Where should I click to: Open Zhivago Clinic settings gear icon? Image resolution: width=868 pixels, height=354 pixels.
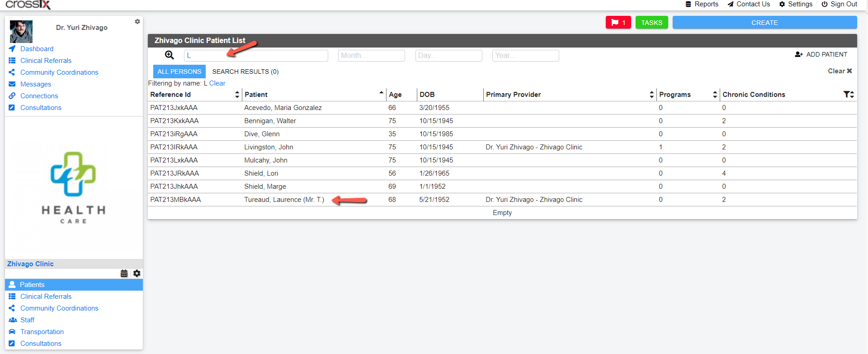click(x=137, y=273)
